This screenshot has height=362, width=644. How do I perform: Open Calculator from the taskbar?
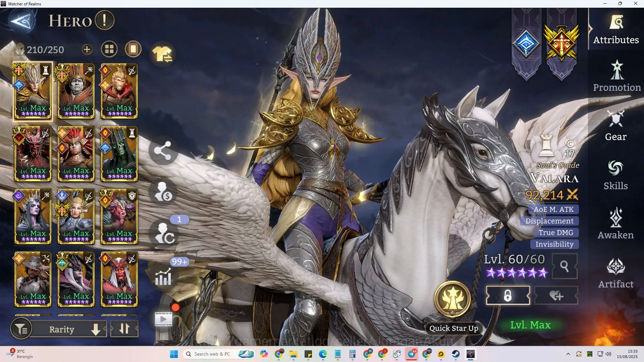(x=352, y=354)
